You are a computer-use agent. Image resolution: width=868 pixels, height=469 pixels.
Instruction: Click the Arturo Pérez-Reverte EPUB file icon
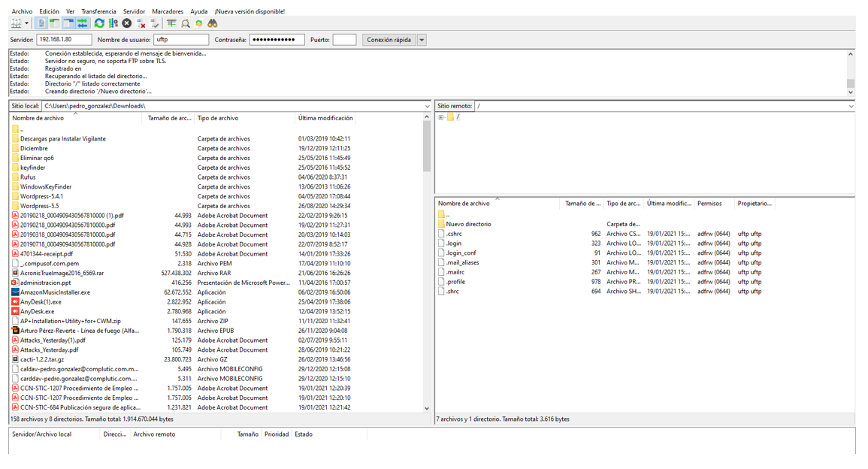[15, 331]
